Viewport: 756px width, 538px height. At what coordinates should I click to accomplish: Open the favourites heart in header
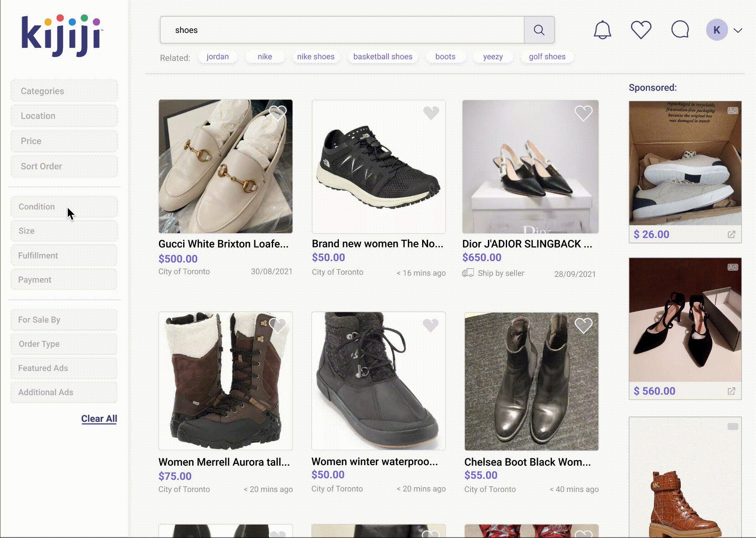coord(641,30)
